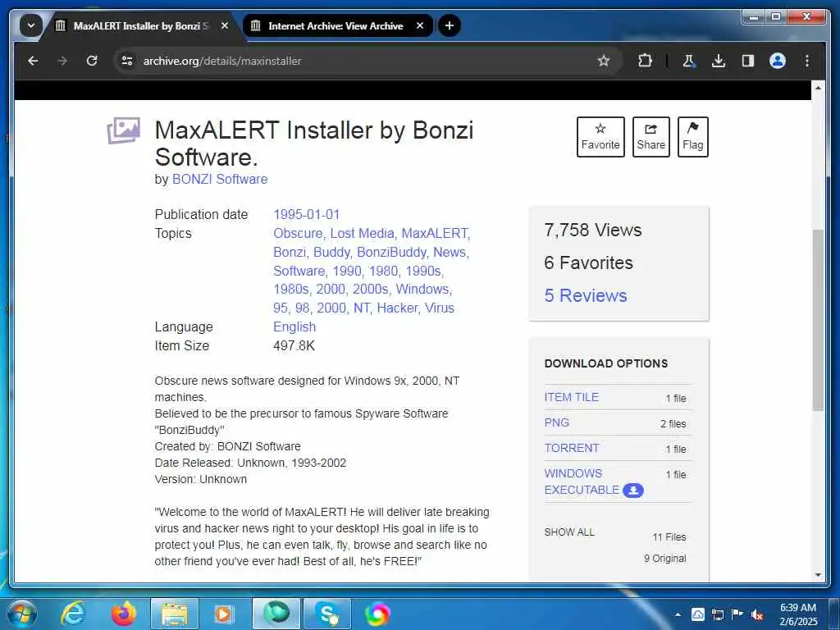Open the site information icon in address bar

pos(127,61)
